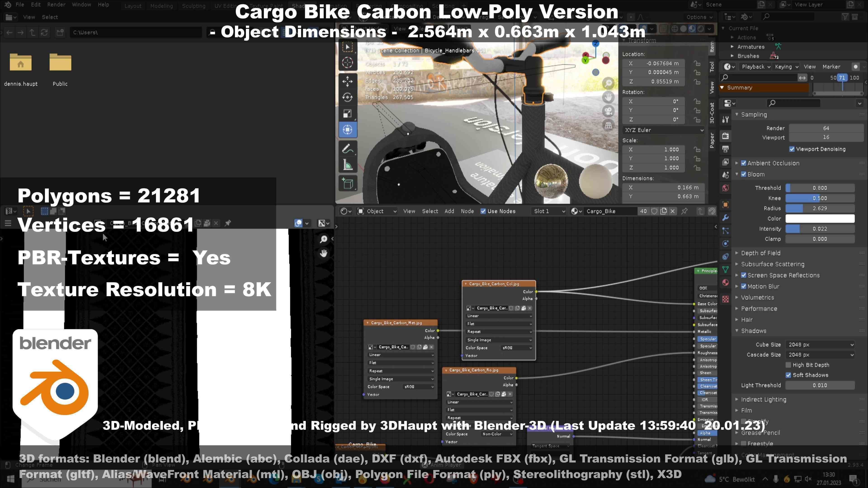Go forward in file browser
This screenshot has width=868, height=488.
(x=21, y=32)
